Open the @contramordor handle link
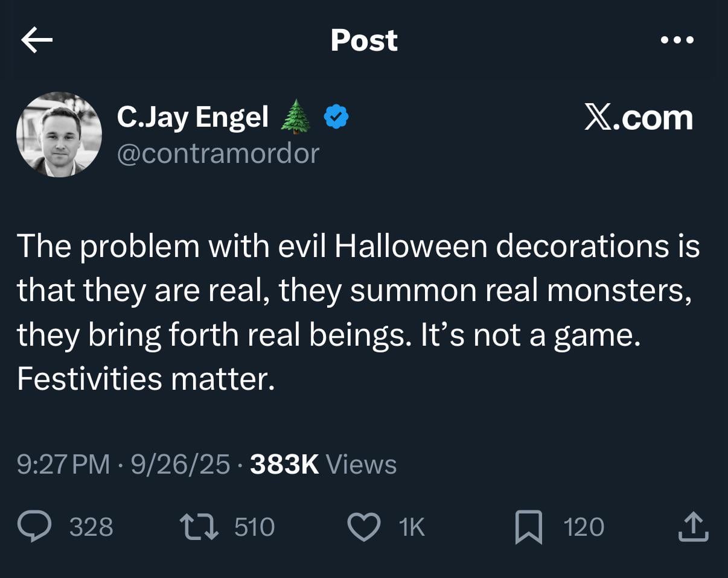This screenshot has width=728, height=578. 217,153
